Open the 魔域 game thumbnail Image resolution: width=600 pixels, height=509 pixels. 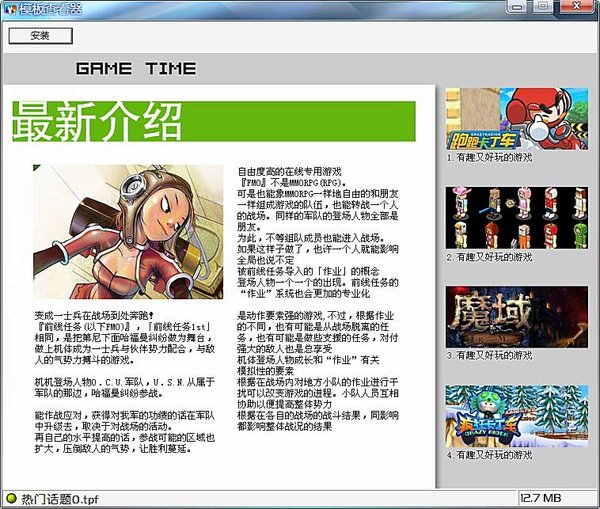coord(517,317)
